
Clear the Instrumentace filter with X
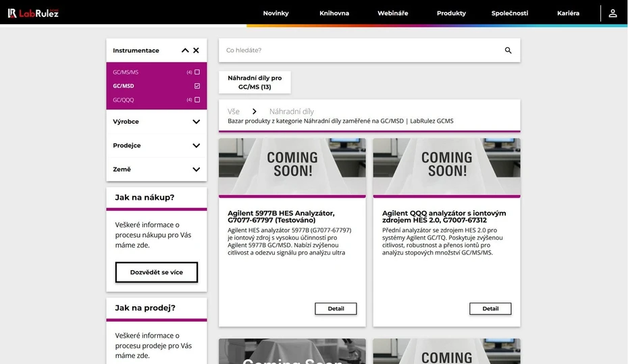(x=196, y=51)
